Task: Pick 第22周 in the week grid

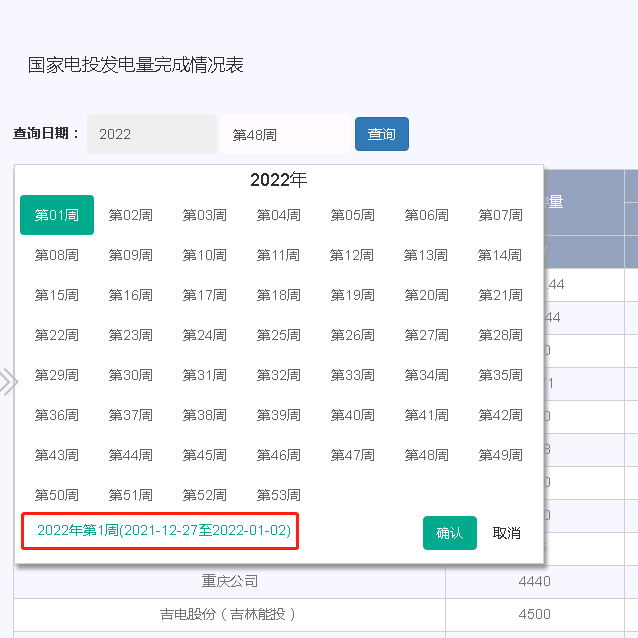Action: click(57, 335)
